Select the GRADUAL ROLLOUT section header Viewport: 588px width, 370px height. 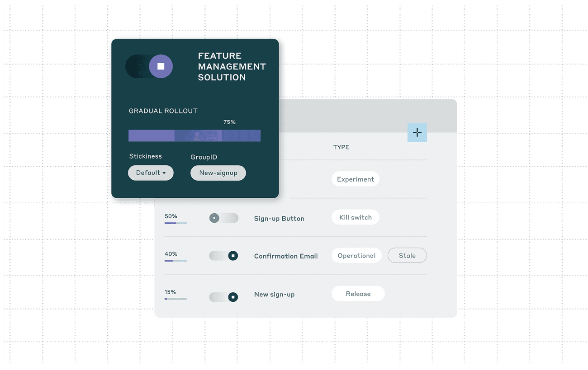163,111
